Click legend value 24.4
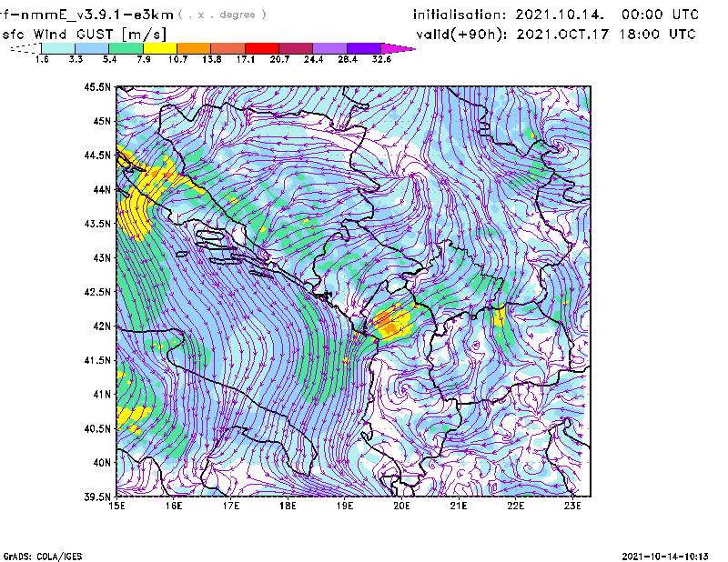 tap(313, 59)
